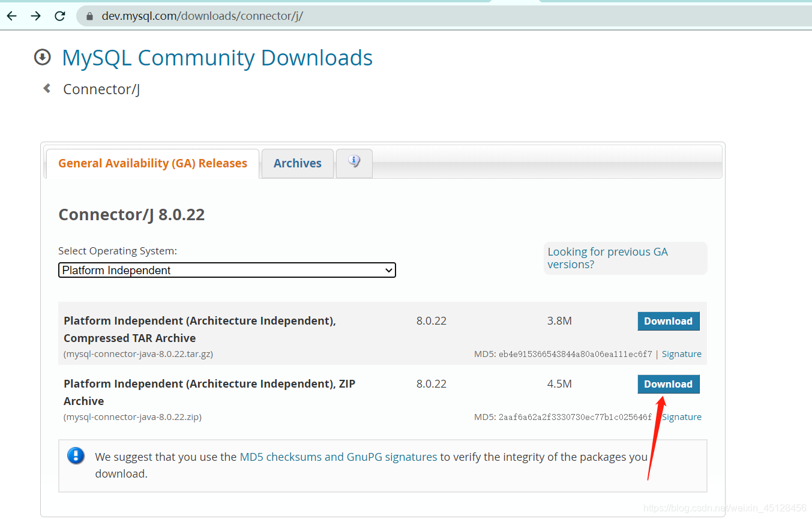Click the browser forward arrow
This screenshot has height=519, width=812.
coord(36,16)
